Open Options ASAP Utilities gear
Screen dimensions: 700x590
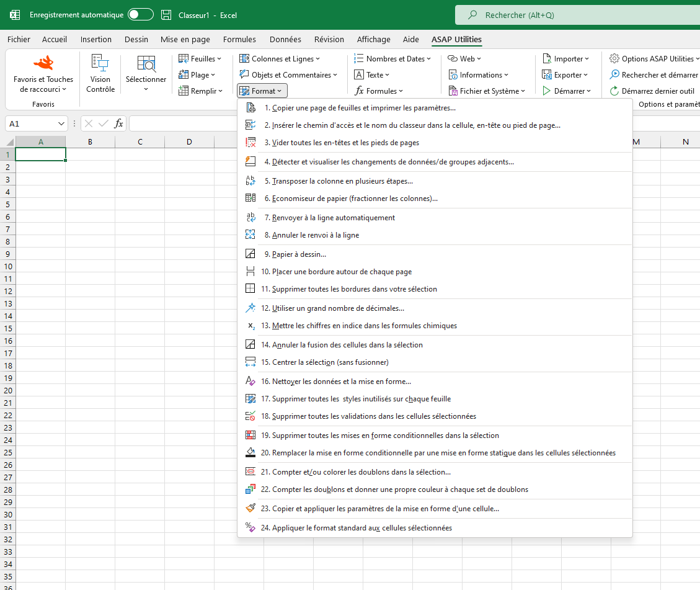614,58
